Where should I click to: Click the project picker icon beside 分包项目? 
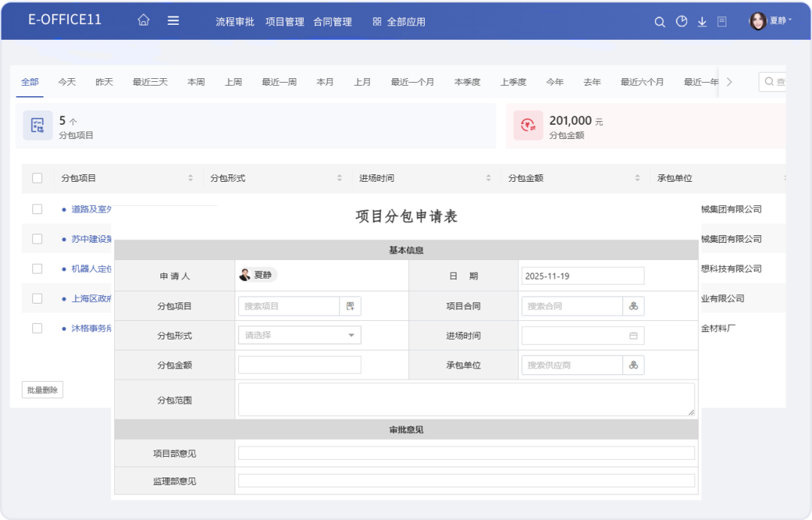(x=350, y=306)
